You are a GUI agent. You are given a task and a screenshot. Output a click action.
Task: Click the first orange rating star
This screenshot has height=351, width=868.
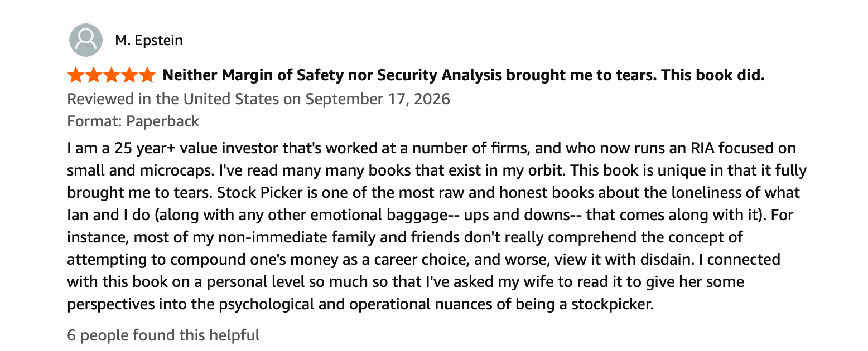pyautogui.click(x=76, y=75)
